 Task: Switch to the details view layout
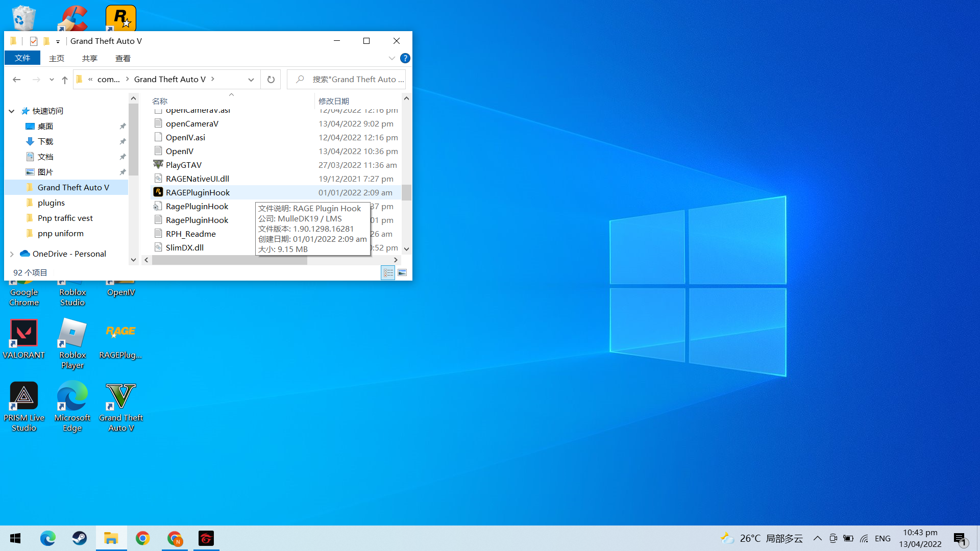pyautogui.click(x=388, y=273)
